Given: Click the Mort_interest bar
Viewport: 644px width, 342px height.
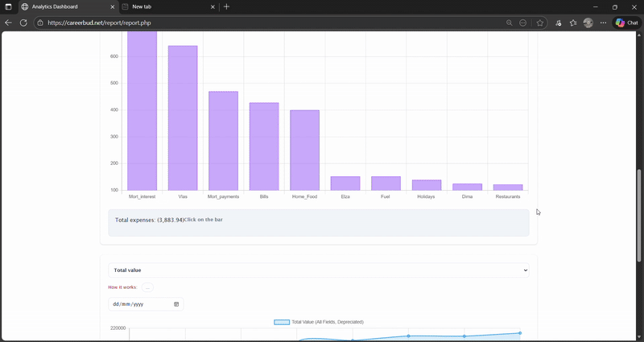Looking at the screenshot, I should coord(142,111).
